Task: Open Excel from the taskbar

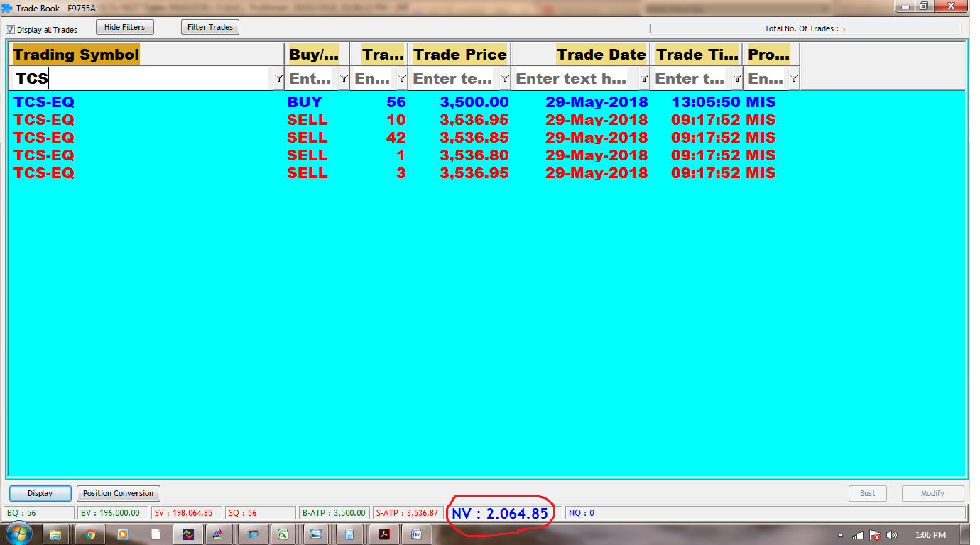Action: pos(283,534)
